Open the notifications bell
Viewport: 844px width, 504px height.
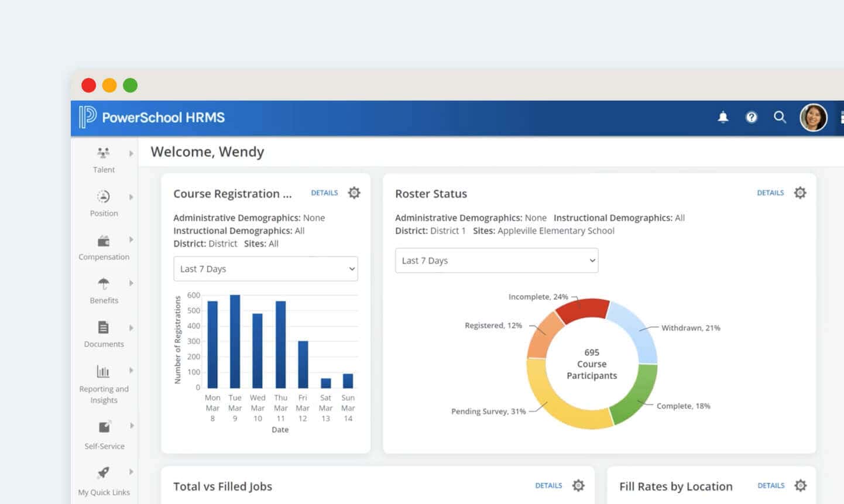pyautogui.click(x=723, y=117)
